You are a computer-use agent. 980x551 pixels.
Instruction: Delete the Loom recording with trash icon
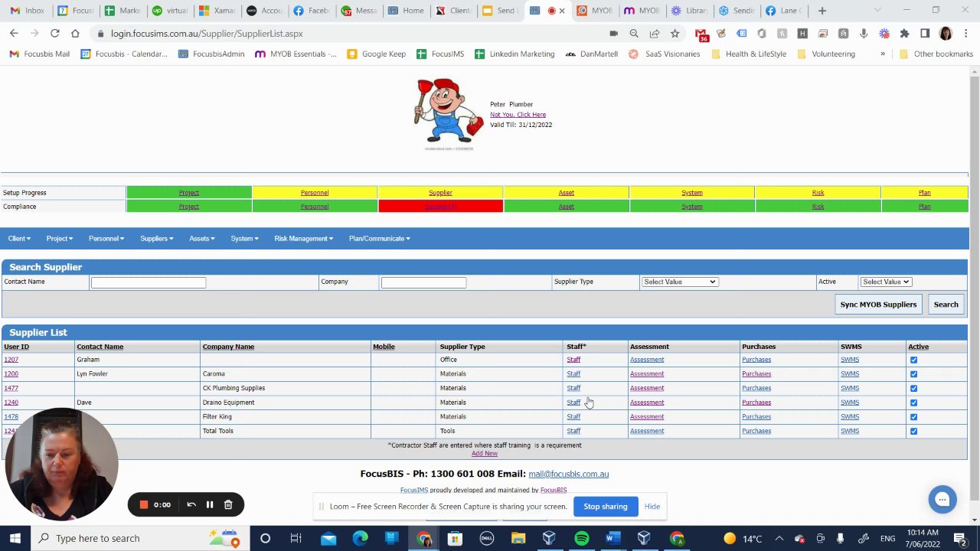pyautogui.click(x=228, y=504)
